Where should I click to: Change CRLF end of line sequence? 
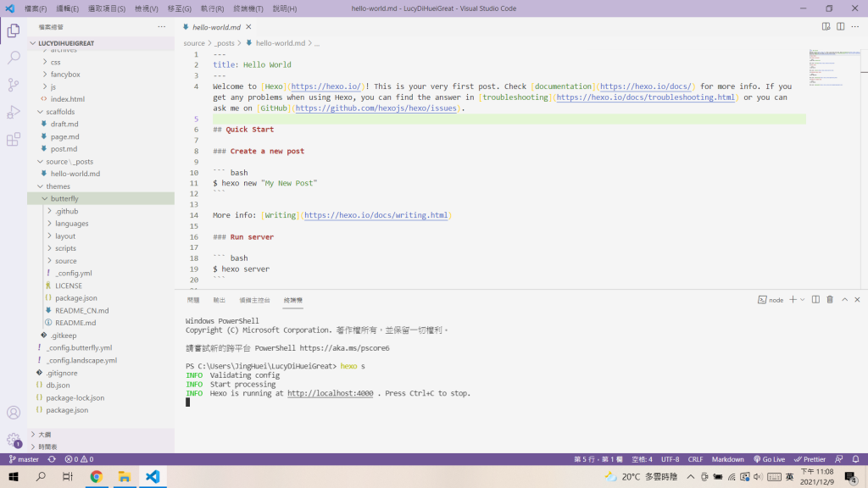coord(695,459)
